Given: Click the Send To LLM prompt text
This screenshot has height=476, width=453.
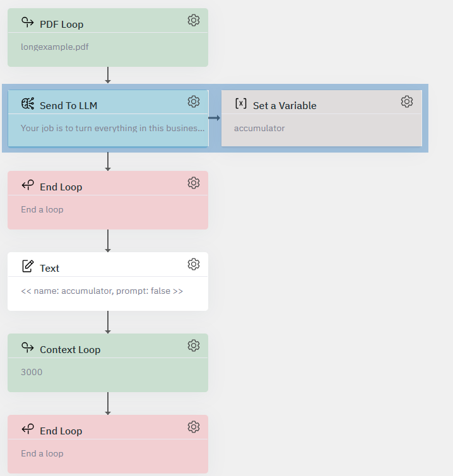Looking at the screenshot, I should coord(112,128).
